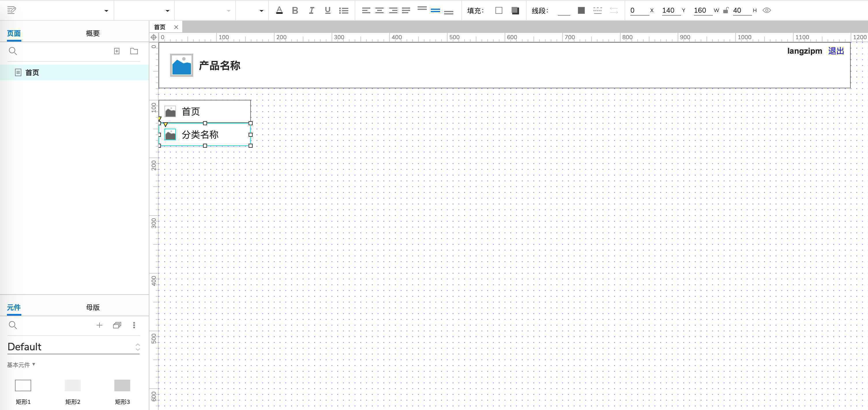The height and width of the screenshot is (410, 868).
Task: Add a new page
Action: pos(117,51)
